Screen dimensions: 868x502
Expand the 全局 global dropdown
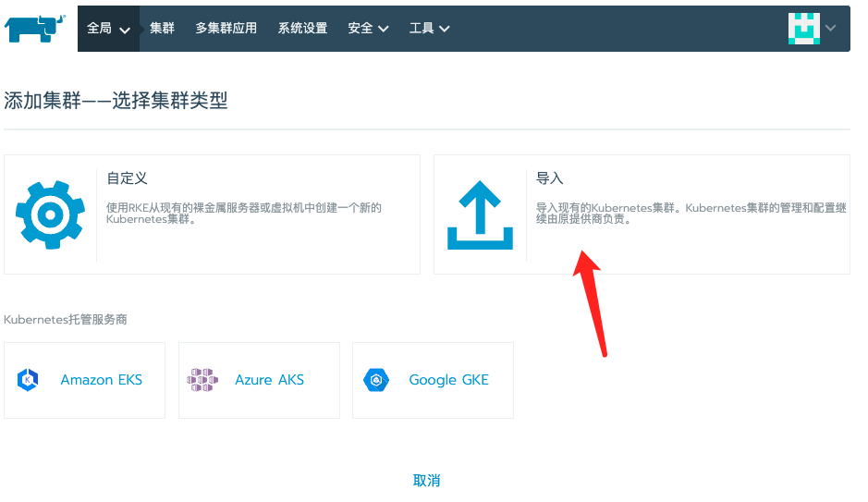click(108, 28)
